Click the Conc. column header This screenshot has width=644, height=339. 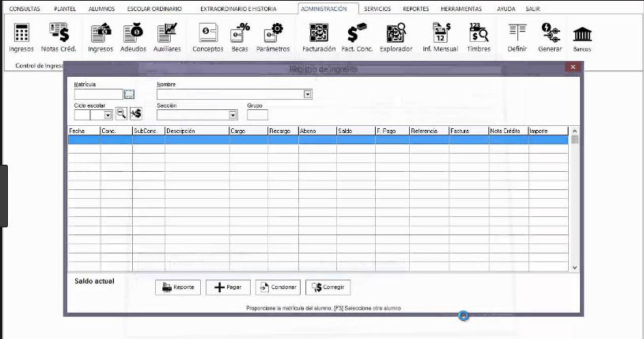point(116,131)
